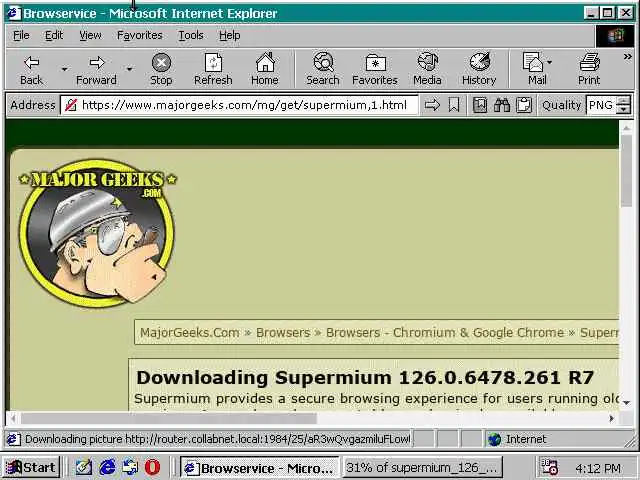Switch to the Browservice taskbar button
The width and height of the screenshot is (640, 480).
pyautogui.click(x=260, y=468)
